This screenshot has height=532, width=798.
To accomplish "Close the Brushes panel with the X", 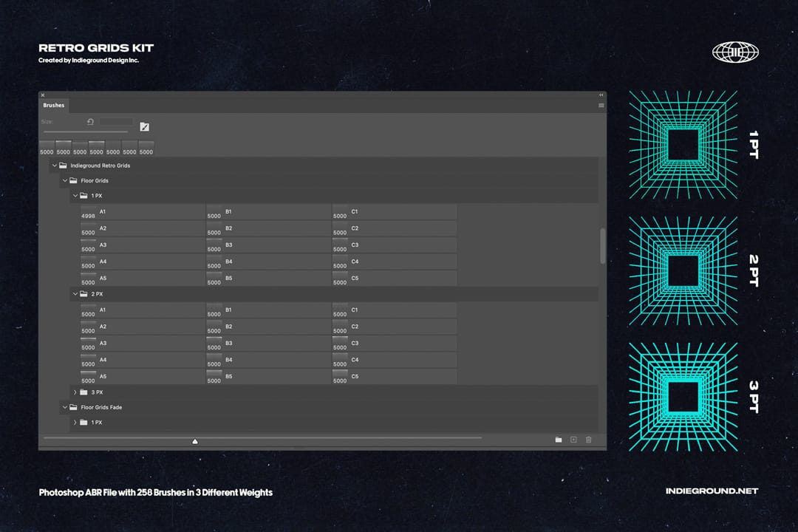I will click(43, 95).
